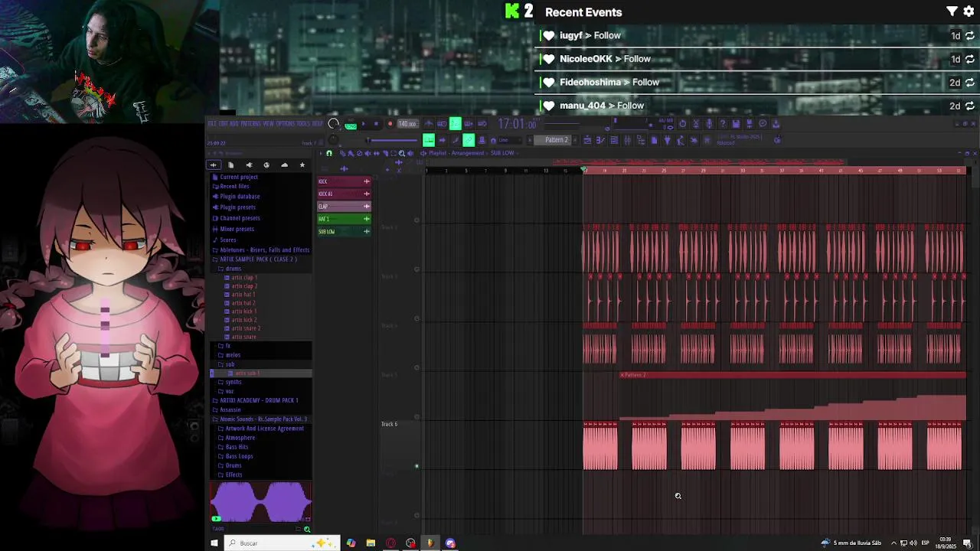Open the help question mark icon

click(x=723, y=124)
